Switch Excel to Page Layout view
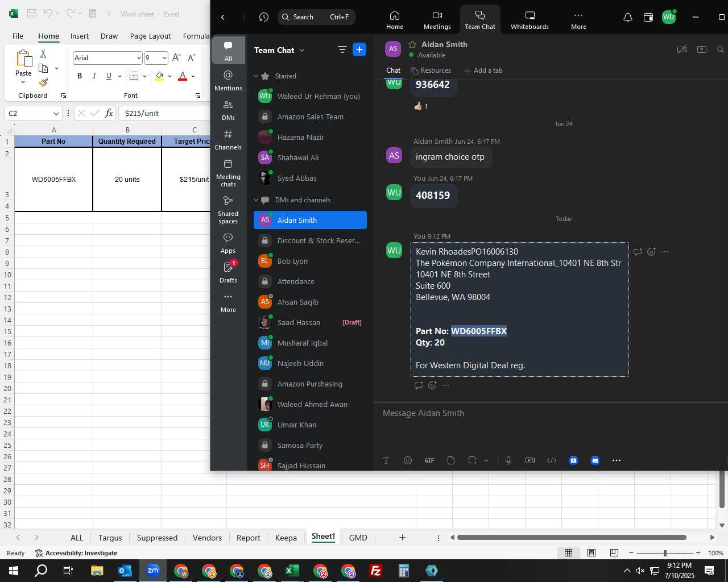The height and width of the screenshot is (582, 728). pos(591,552)
